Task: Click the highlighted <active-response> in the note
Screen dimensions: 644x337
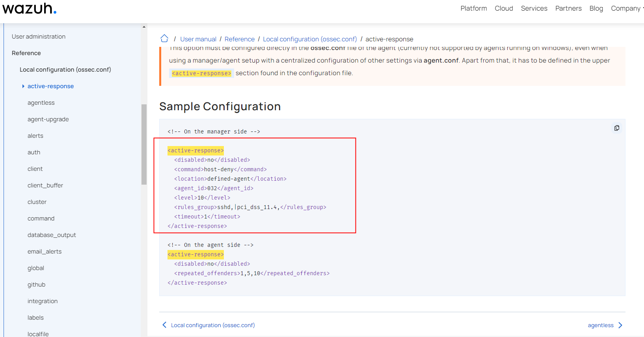Action: [201, 73]
